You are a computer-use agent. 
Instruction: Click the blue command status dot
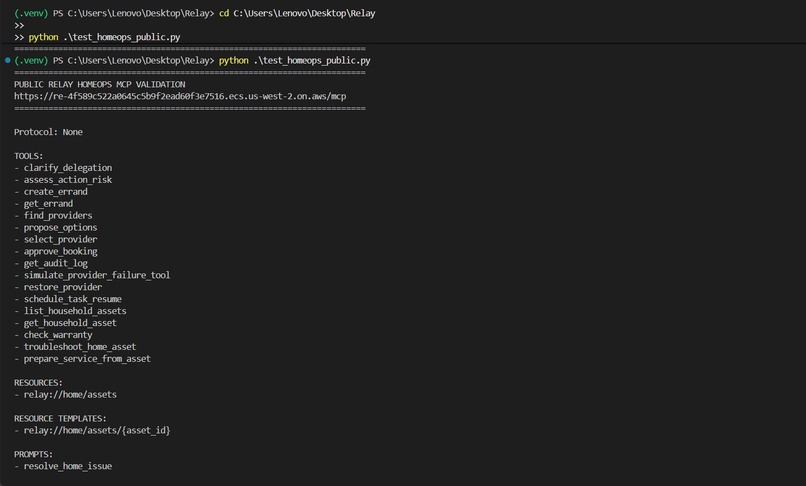(8, 60)
